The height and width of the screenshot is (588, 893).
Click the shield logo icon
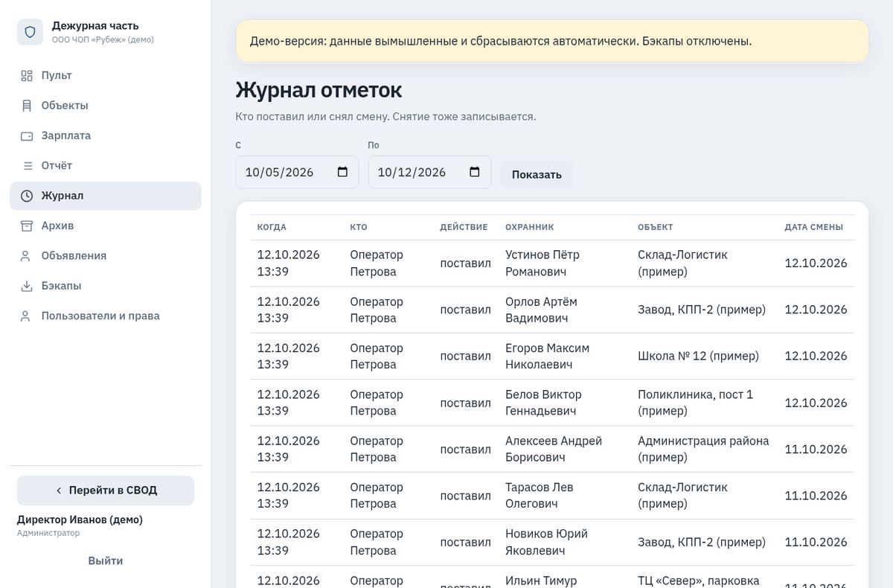click(x=31, y=32)
